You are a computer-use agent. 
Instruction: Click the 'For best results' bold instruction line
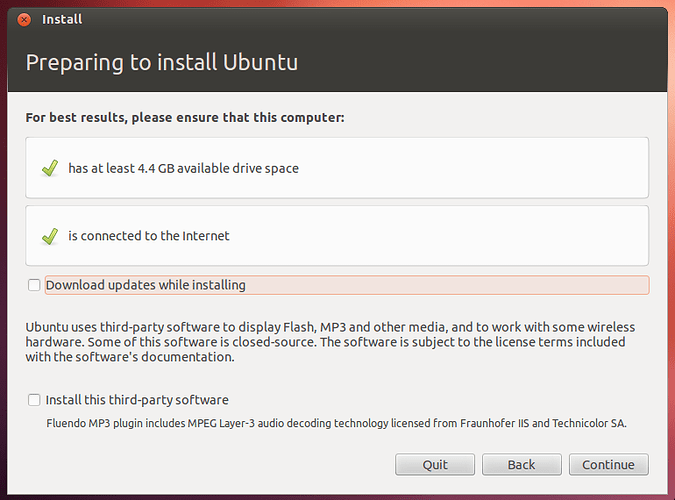[x=185, y=117]
